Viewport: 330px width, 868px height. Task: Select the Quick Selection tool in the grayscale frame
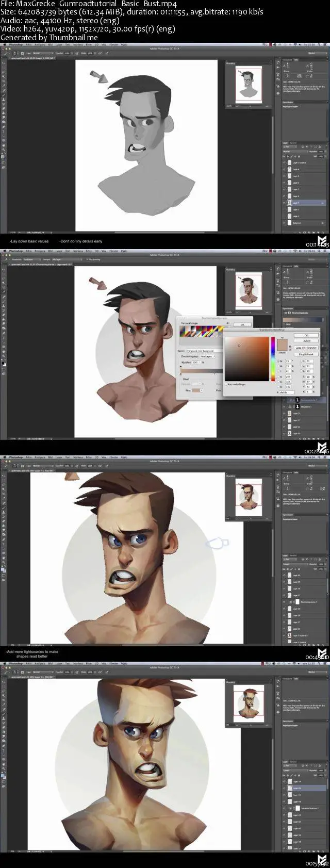(x=4, y=76)
